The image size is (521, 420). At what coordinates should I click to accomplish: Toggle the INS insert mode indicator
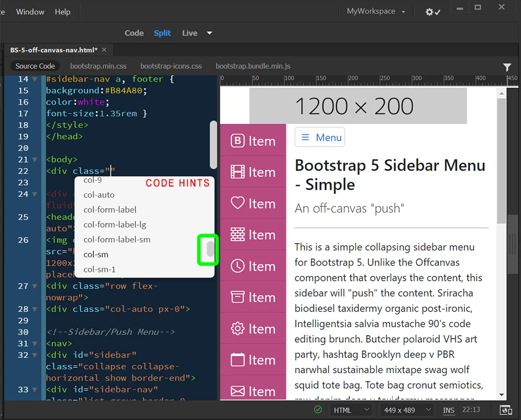coord(448,411)
